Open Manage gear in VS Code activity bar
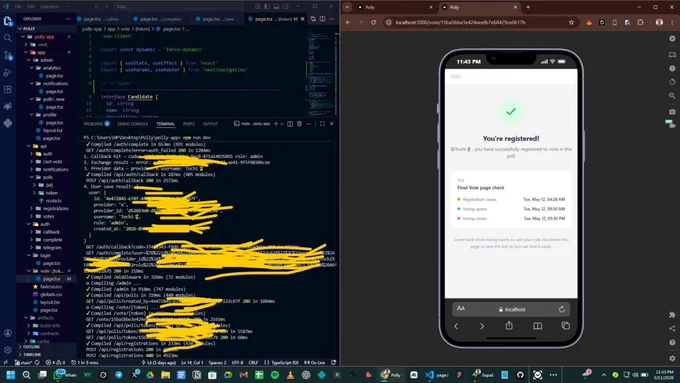Viewport: 680px width, 383px height. pyautogui.click(x=7, y=350)
